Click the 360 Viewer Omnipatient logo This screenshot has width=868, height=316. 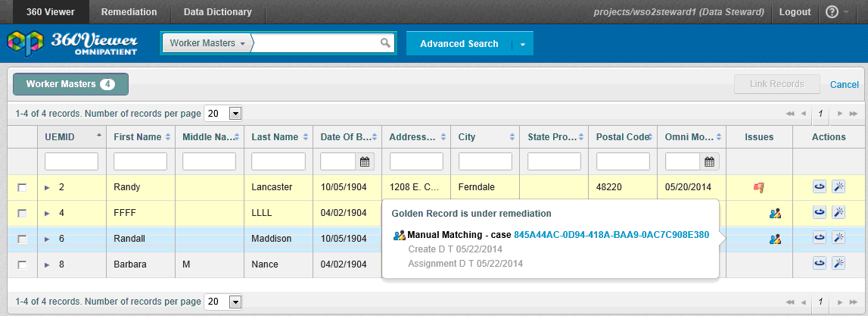(73, 44)
